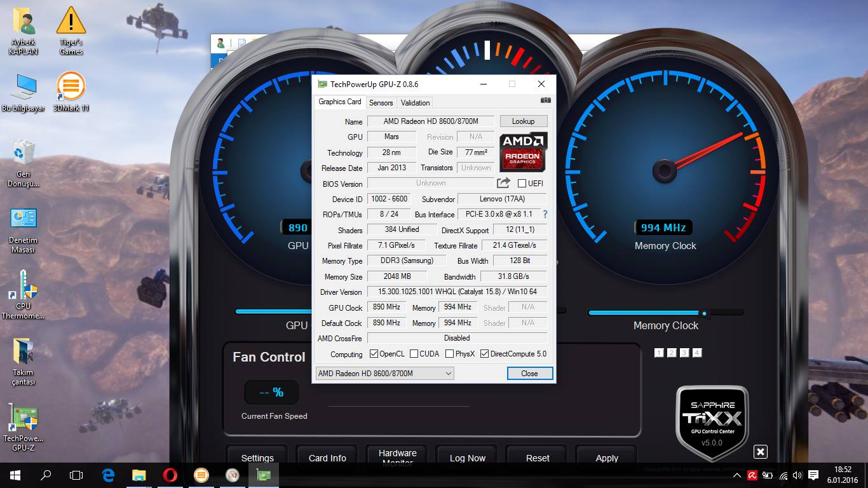
Task: Select TRIXX profile 2 button
Action: click(672, 353)
